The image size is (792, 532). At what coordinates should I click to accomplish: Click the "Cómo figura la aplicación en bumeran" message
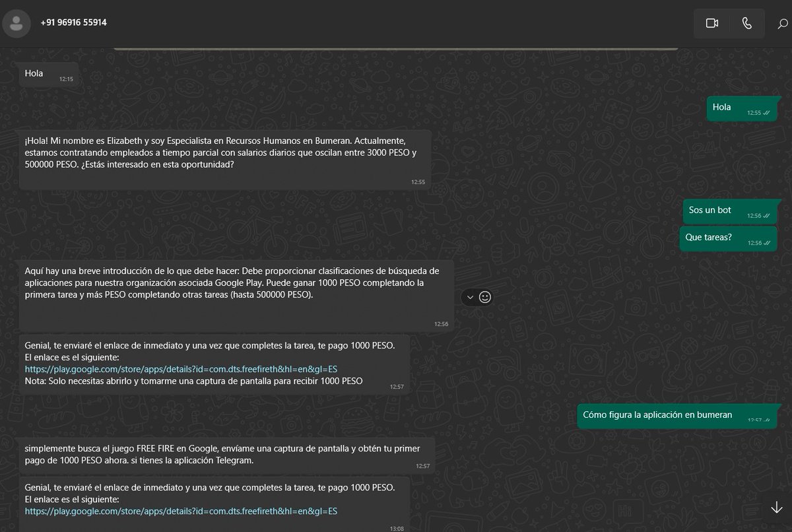point(677,416)
